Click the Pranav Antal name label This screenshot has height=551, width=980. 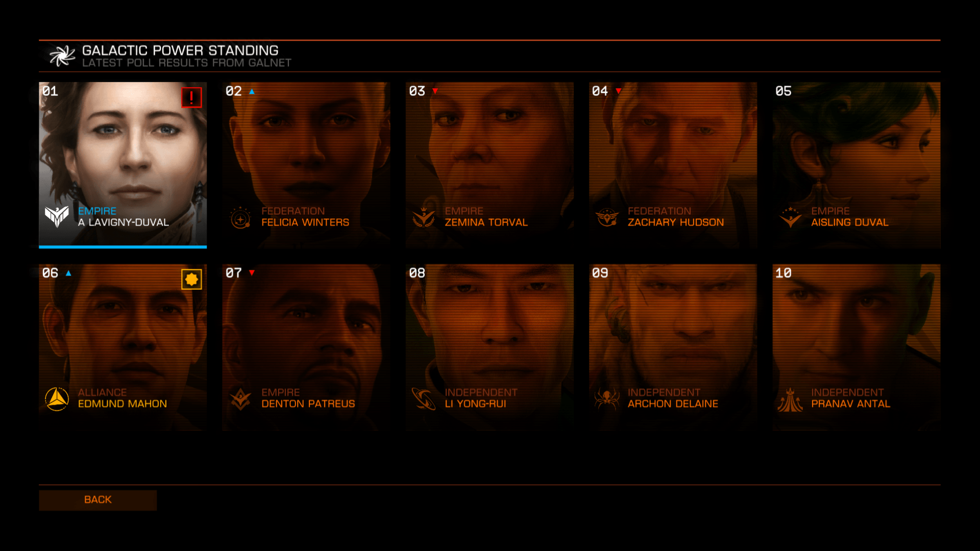(x=850, y=404)
